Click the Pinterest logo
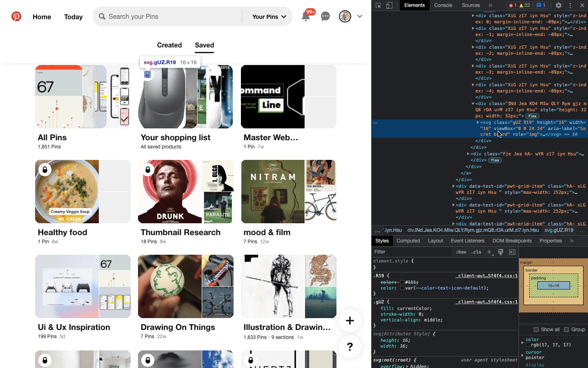Image resolution: width=588 pixels, height=368 pixels. point(16,16)
